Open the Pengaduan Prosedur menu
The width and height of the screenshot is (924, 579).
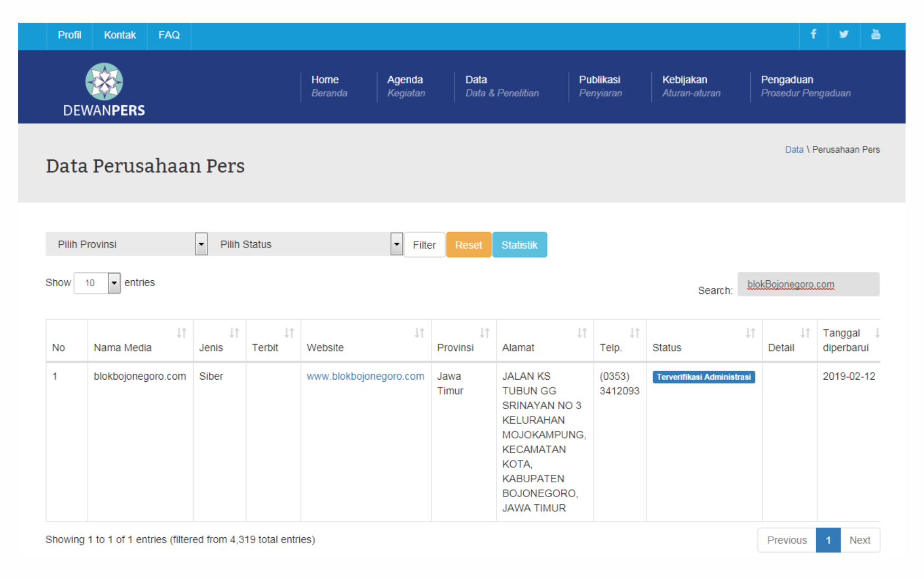806,86
